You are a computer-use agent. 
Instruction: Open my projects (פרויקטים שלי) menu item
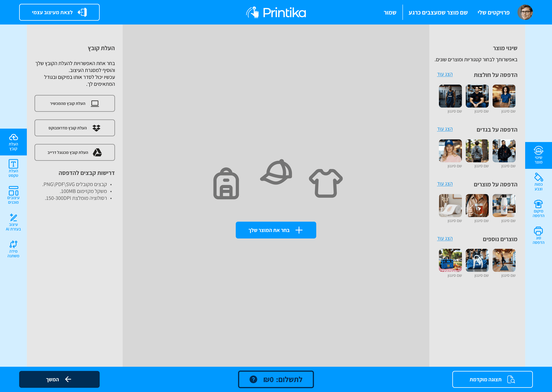pyautogui.click(x=493, y=12)
